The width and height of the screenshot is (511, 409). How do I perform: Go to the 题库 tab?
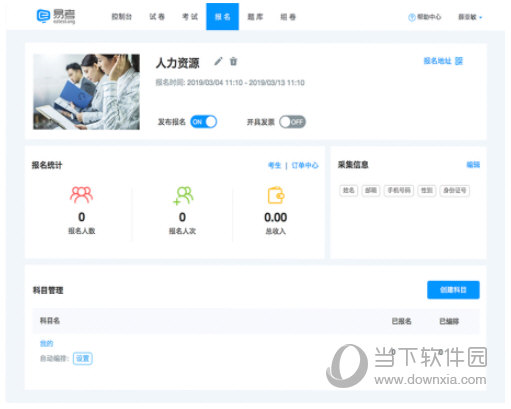255,17
